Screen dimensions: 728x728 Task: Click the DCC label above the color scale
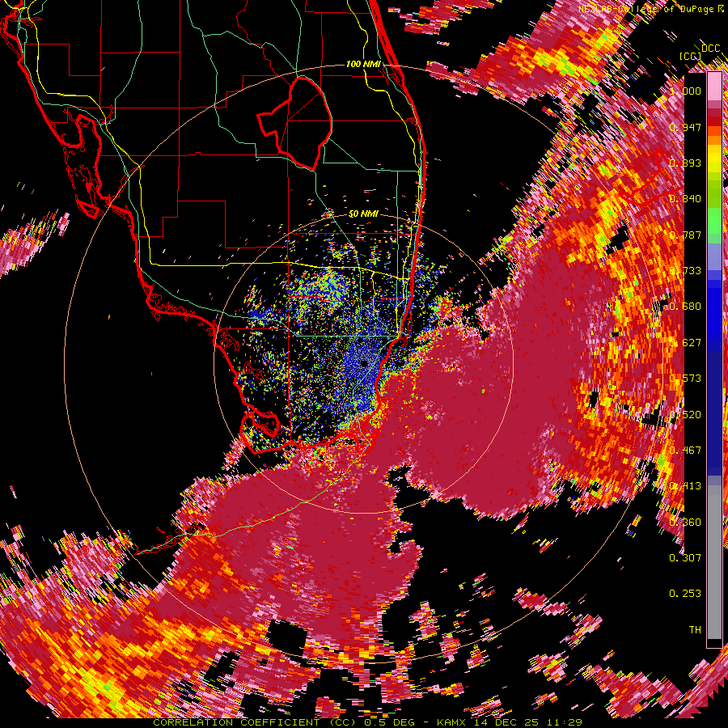coord(710,49)
